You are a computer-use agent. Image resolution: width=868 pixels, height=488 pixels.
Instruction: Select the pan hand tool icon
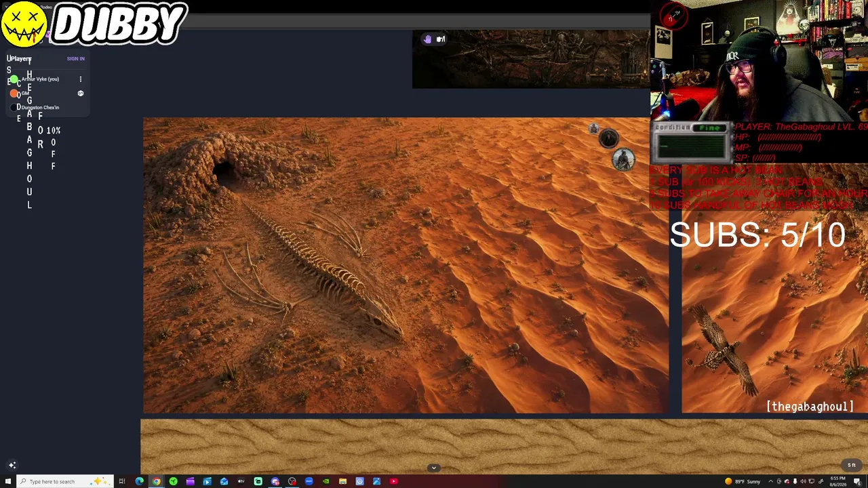(x=427, y=39)
